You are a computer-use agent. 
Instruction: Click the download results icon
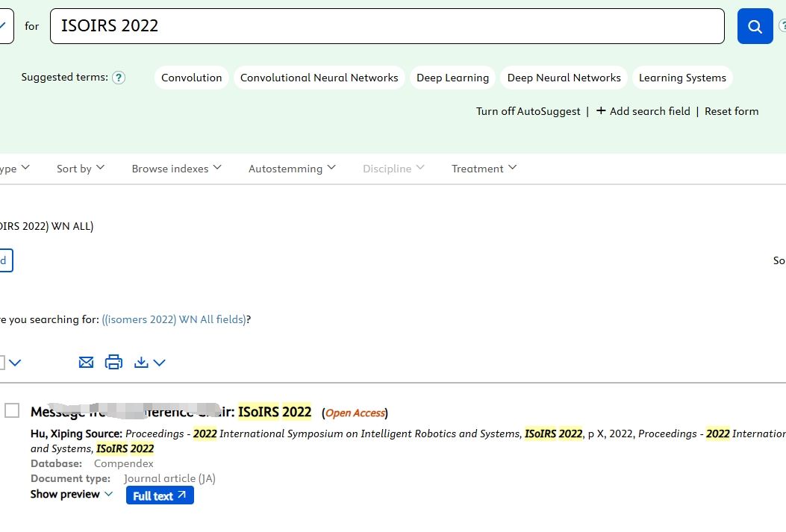(142, 363)
